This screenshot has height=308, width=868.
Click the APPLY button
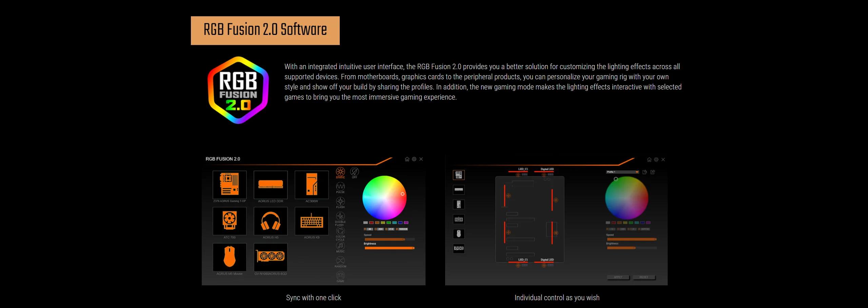[618, 277]
